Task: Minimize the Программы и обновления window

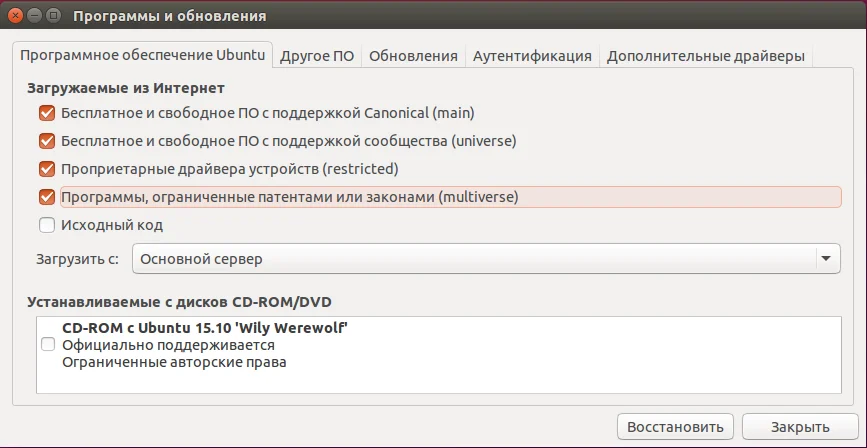Action: (33, 17)
